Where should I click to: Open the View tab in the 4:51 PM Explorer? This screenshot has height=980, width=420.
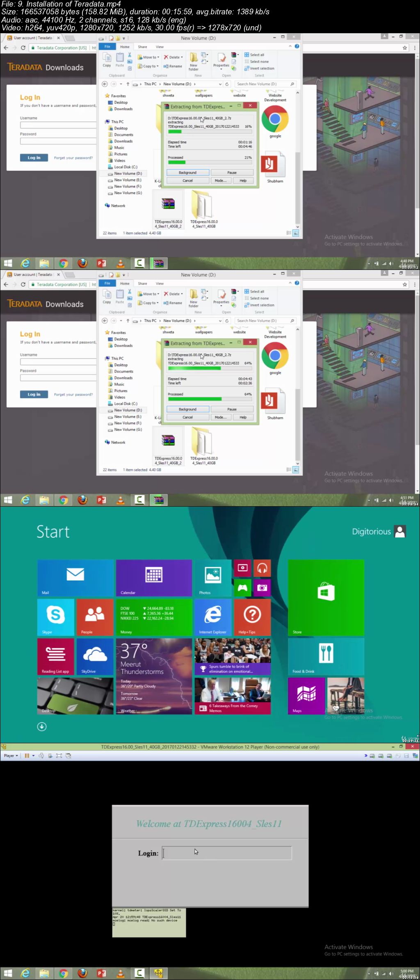point(160,283)
